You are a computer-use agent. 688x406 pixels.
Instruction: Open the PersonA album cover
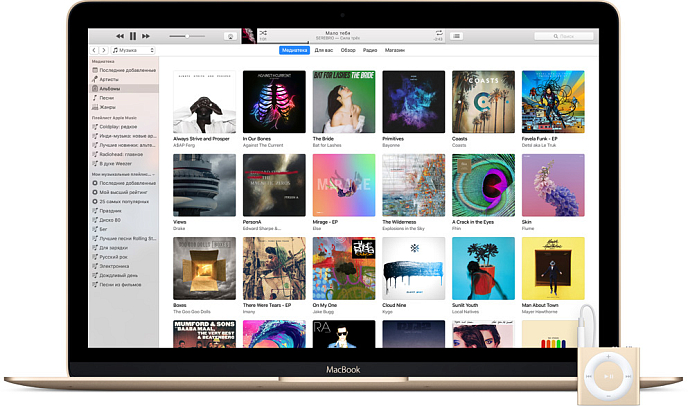coord(274,185)
